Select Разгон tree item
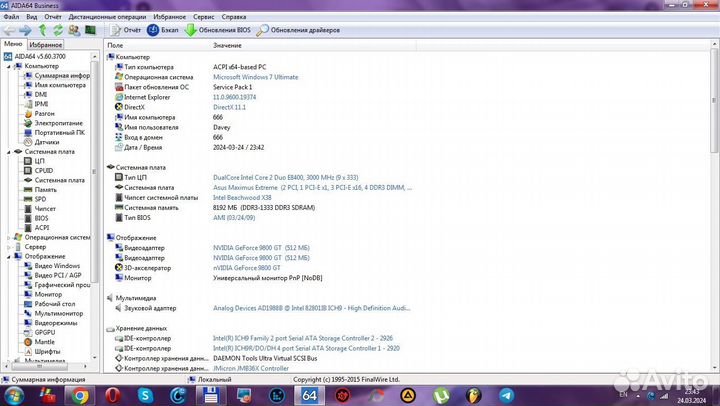The height and width of the screenshot is (406, 720). (39, 113)
